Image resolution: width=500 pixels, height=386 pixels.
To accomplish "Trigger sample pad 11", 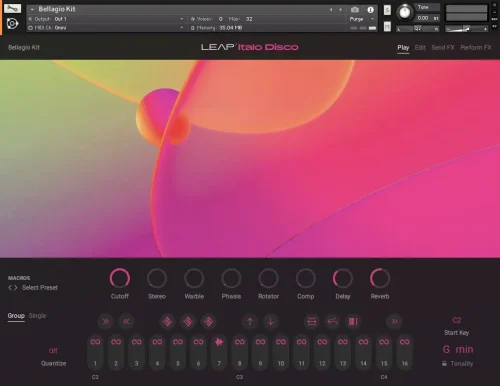I will [302, 353].
